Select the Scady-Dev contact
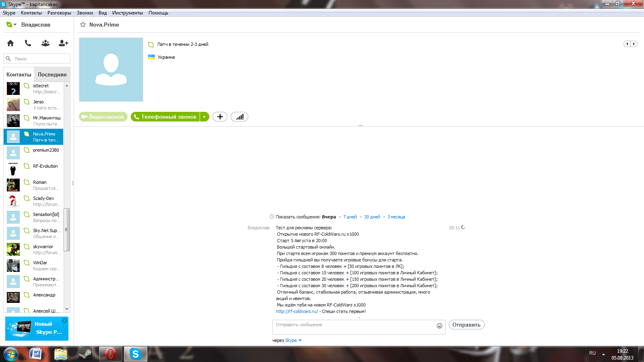 tap(33, 201)
